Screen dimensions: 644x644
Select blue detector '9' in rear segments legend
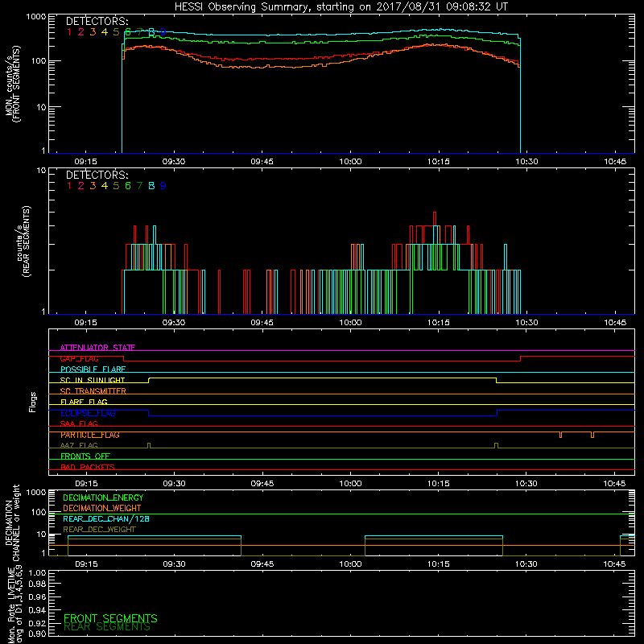point(163,186)
